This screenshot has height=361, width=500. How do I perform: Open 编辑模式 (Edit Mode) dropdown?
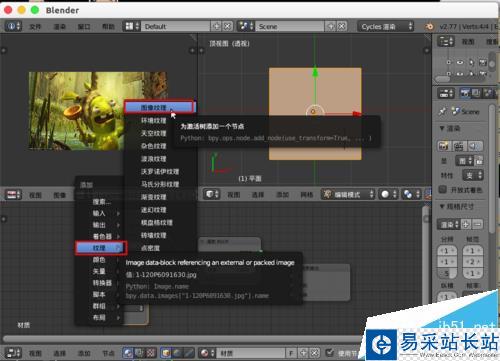pos(348,194)
